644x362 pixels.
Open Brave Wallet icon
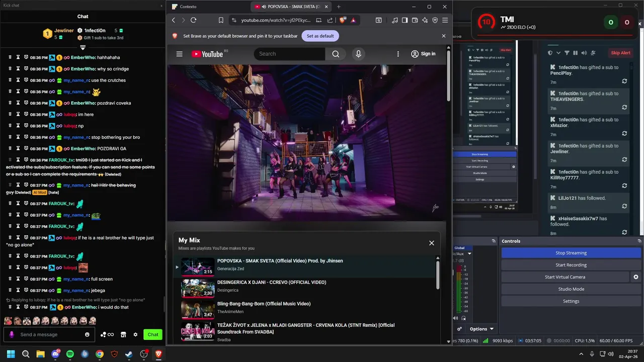(415, 20)
